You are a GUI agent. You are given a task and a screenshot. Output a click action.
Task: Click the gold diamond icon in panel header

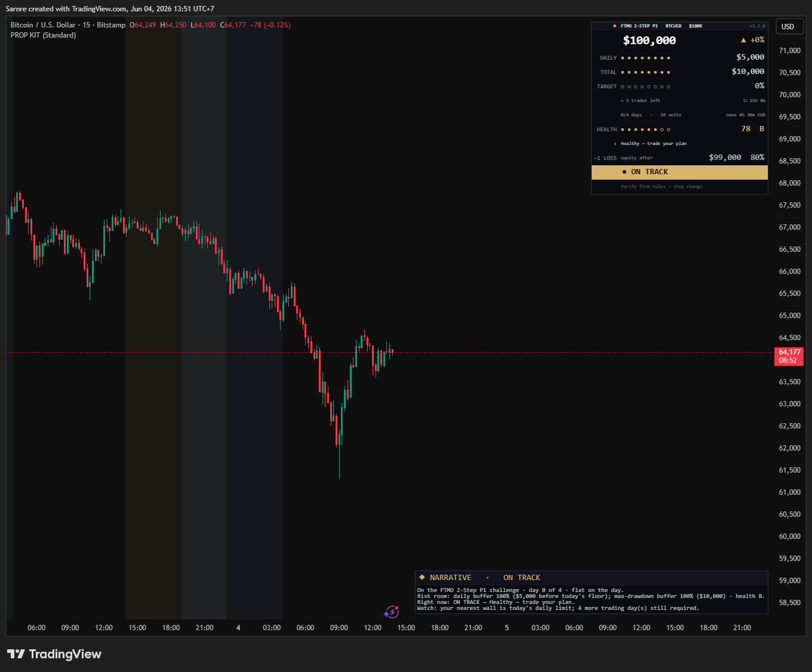[x=615, y=26]
